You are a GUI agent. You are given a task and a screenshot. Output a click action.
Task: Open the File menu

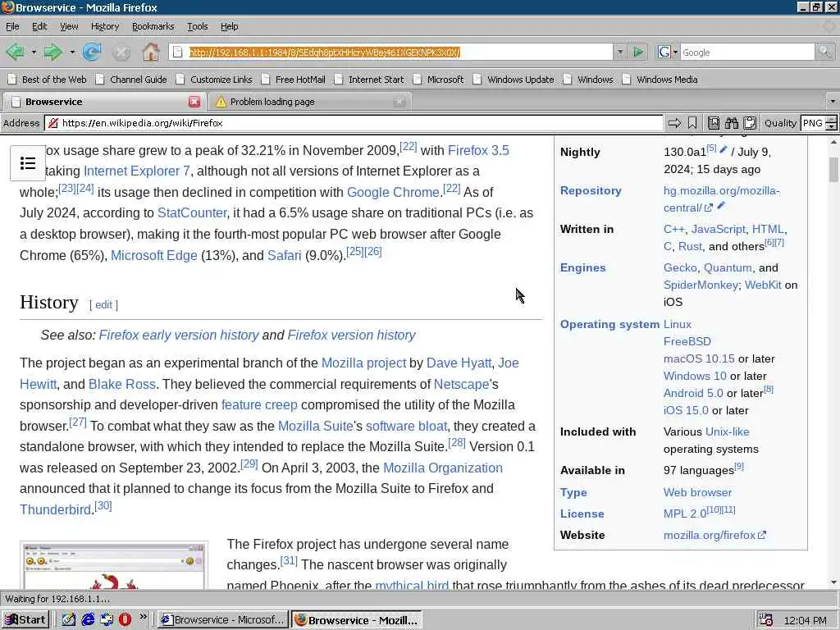coord(12,26)
